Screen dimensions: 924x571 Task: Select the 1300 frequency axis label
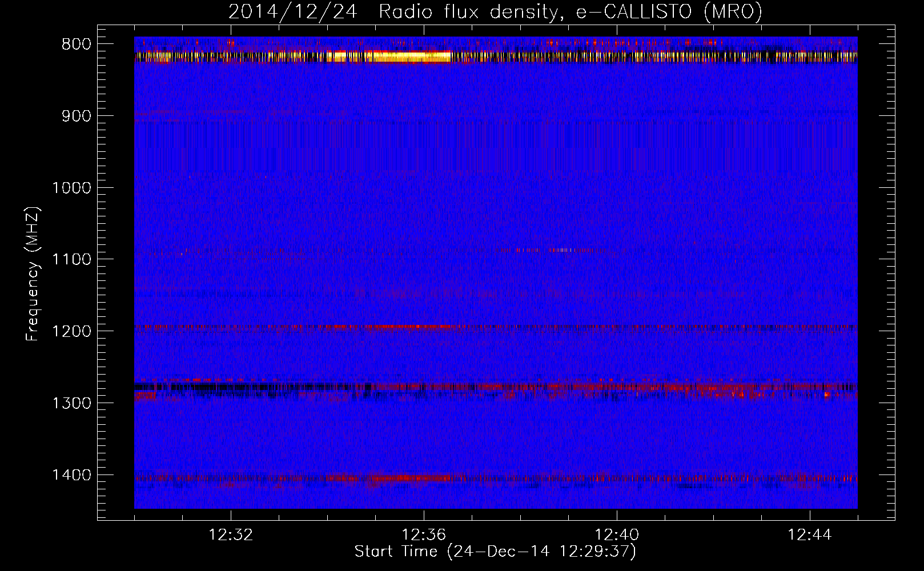[x=71, y=403]
